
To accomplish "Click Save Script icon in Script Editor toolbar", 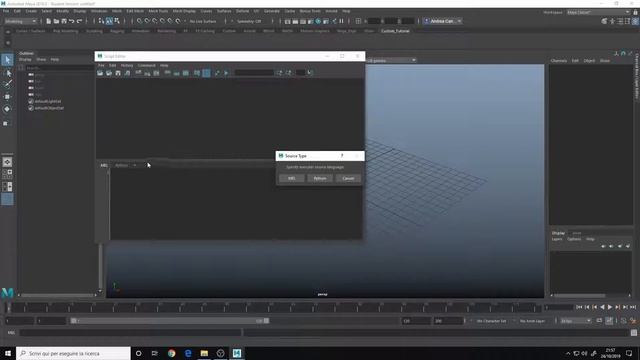I will (118, 73).
